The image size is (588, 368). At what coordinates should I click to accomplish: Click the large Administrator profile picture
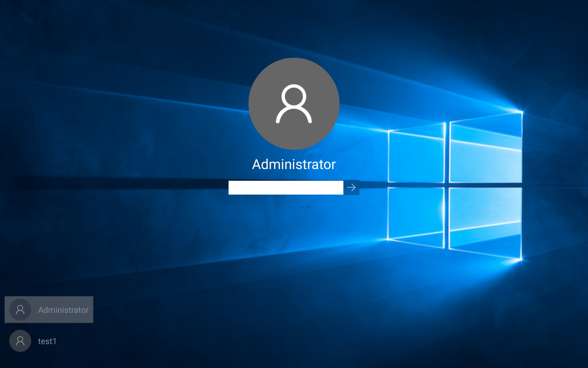coord(294,103)
